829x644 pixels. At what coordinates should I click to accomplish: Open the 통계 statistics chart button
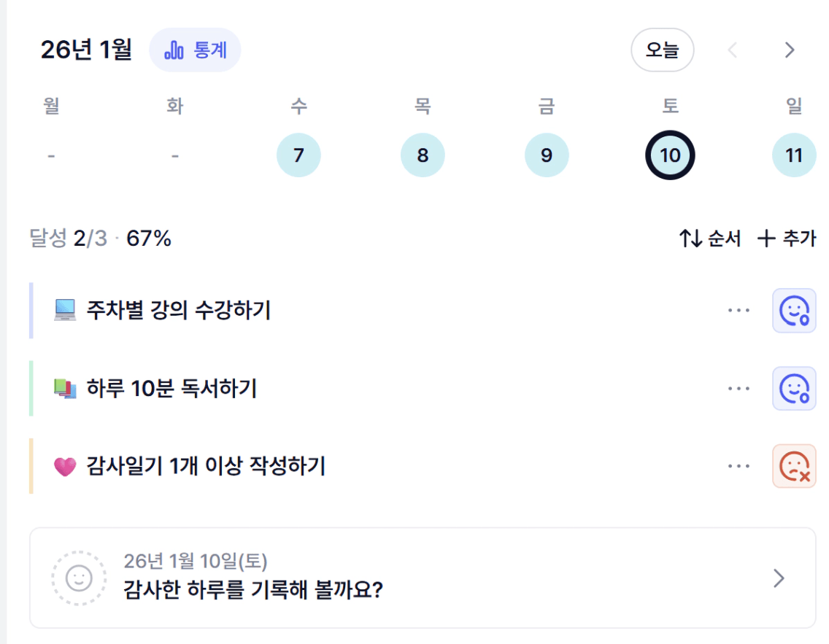(195, 50)
